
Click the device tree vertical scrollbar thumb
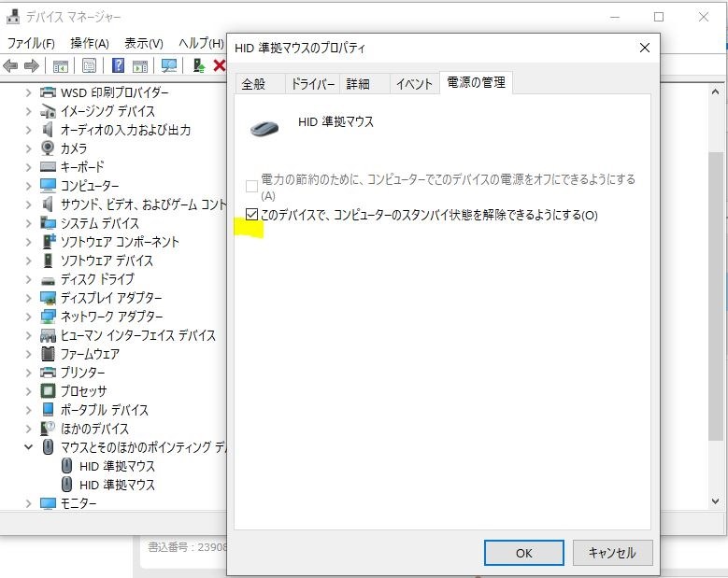coord(716,296)
